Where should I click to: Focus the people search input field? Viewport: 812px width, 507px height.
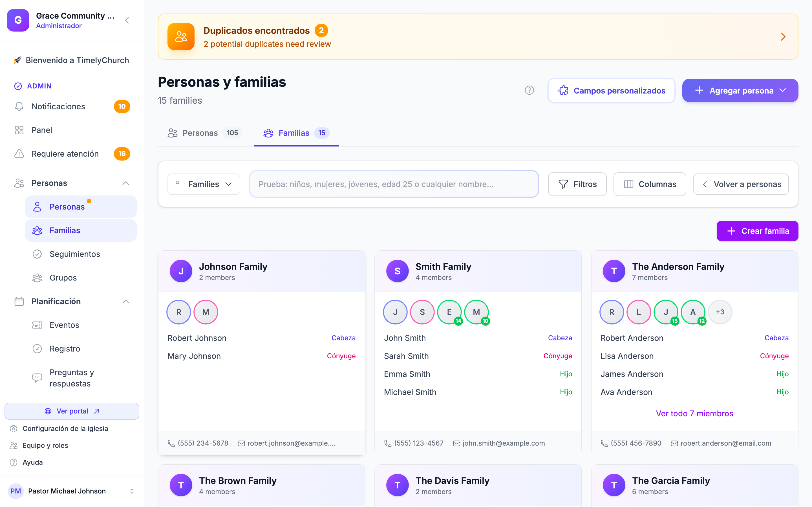pyautogui.click(x=394, y=184)
